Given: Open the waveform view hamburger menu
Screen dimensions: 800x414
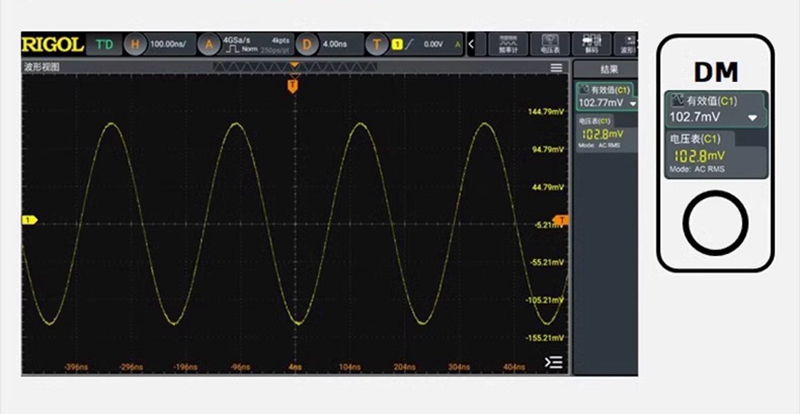Looking at the screenshot, I should (x=556, y=67).
